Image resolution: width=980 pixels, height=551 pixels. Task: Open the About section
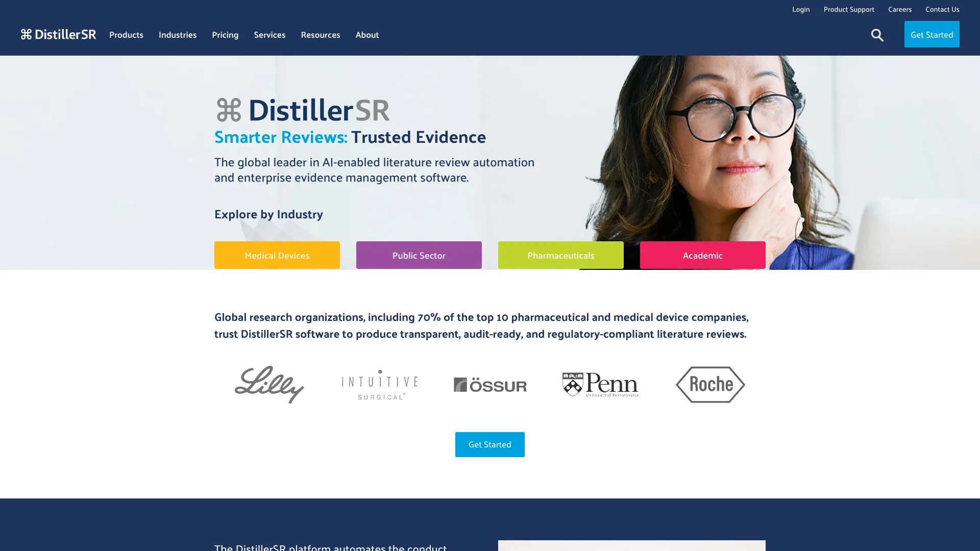pyautogui.click(x=367, y=35)
